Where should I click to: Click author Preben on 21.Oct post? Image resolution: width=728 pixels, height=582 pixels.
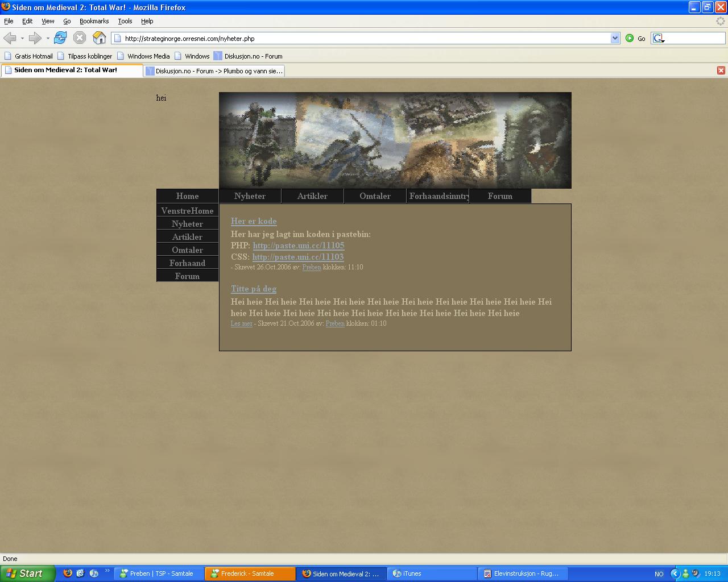(335, 323)
